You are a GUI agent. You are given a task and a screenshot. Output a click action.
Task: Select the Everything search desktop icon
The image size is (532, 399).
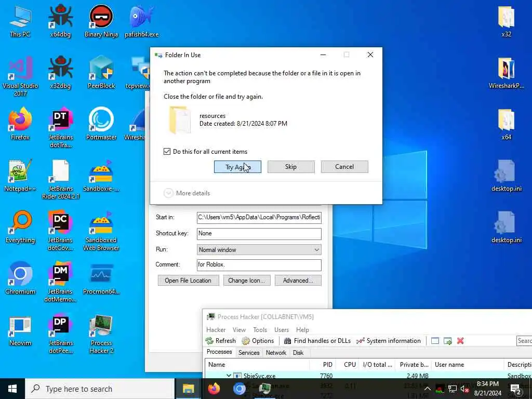click(20, 228)
